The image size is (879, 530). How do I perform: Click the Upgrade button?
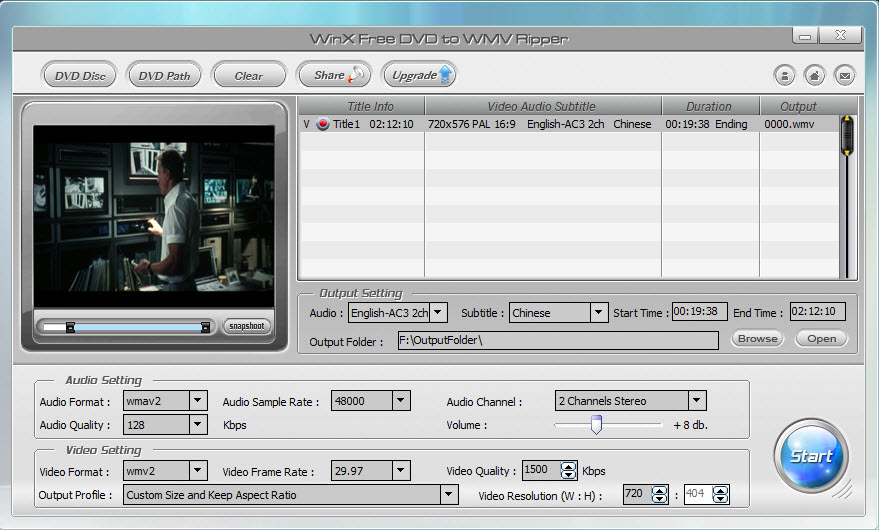pos(419,75)
